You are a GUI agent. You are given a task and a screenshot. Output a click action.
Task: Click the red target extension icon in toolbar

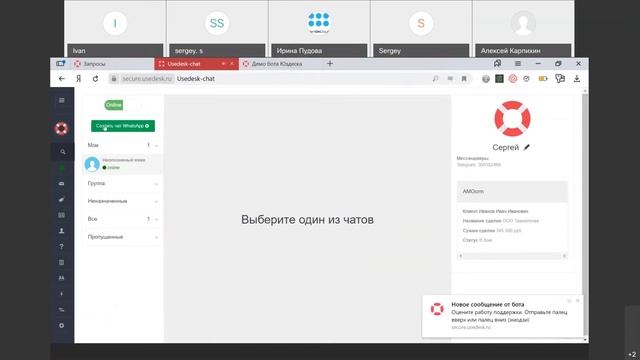513,79
